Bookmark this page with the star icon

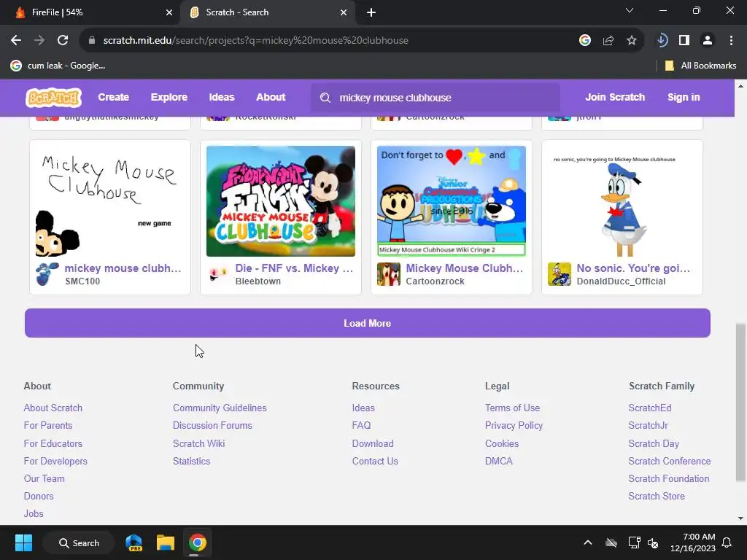tap(632, 41)
